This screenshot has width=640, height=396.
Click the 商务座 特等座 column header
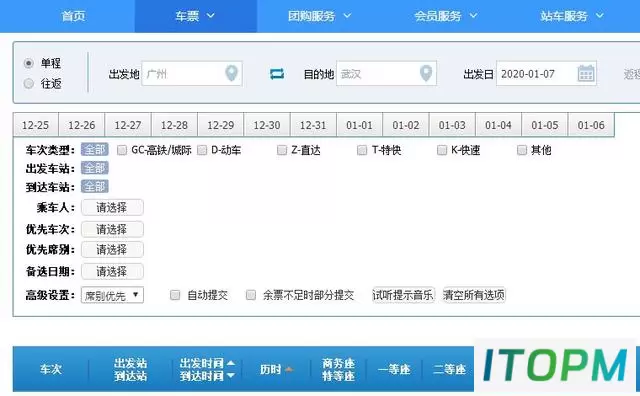point(338,369)
